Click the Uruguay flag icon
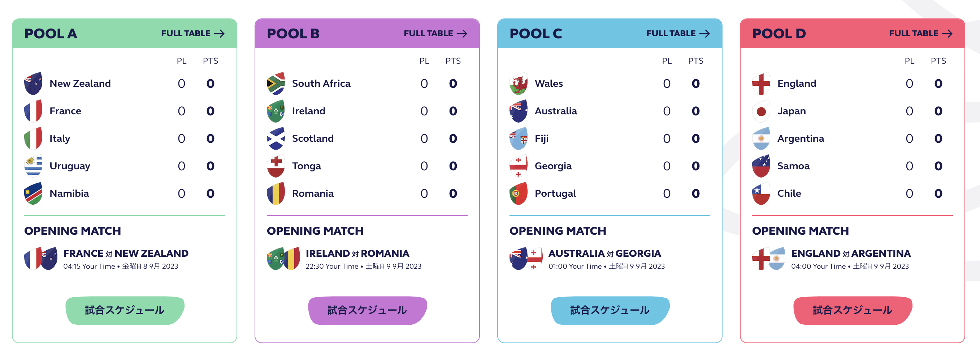This screenshot has width=980, height=358. tap(33, 166)
